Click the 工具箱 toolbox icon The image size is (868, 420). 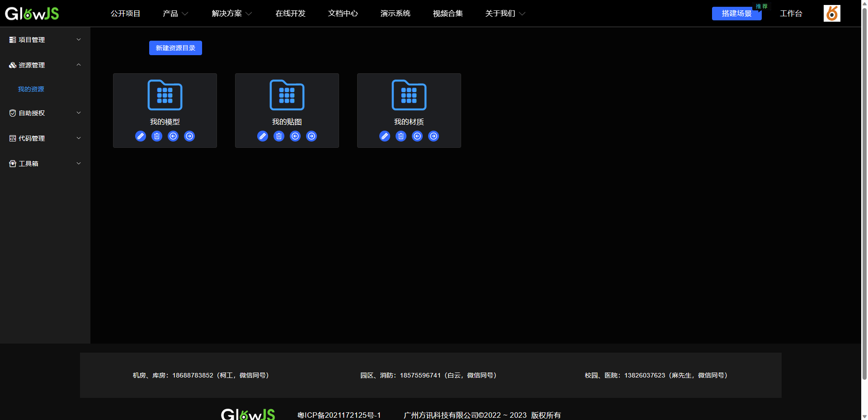click(13, 164)
